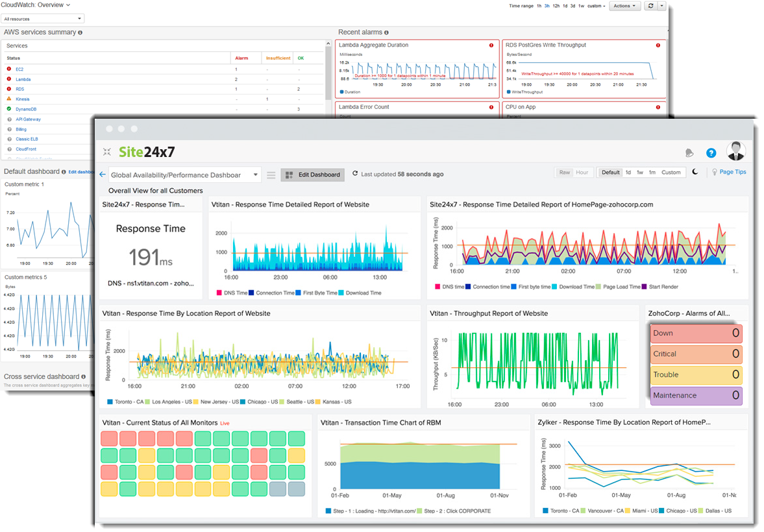Open the hamburger menu beside dashboard selector
Viewport: 764px width, 532px height.
coord(271,175)
